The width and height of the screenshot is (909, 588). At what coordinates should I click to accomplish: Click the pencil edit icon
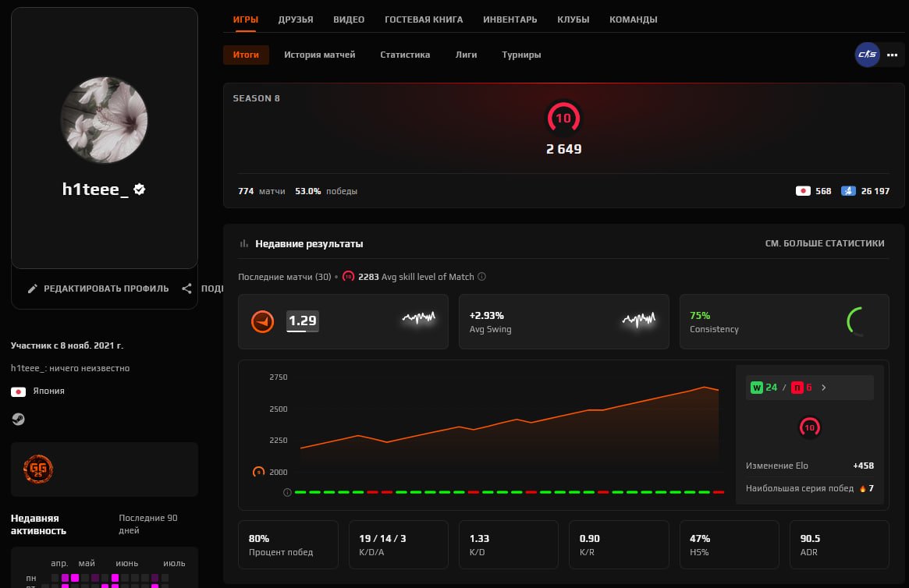[x=33, y=289]
